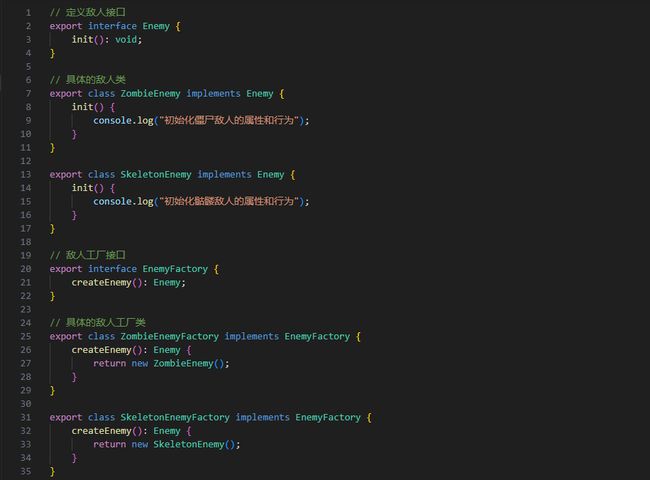The height and width of the screenshot is (480, 650).
Task: Click closing brace on line 4
Action: [x=52, y=53]
